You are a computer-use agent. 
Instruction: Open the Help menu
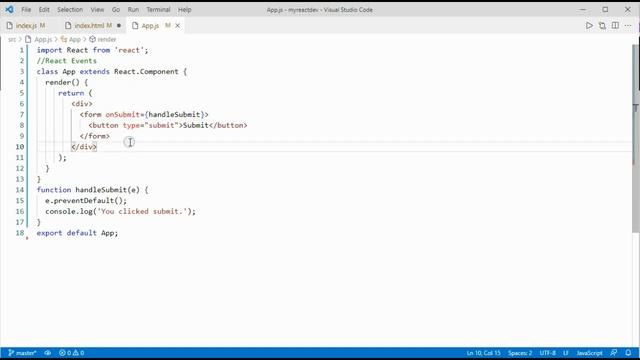pyautogui.click(x=184, y=9)
